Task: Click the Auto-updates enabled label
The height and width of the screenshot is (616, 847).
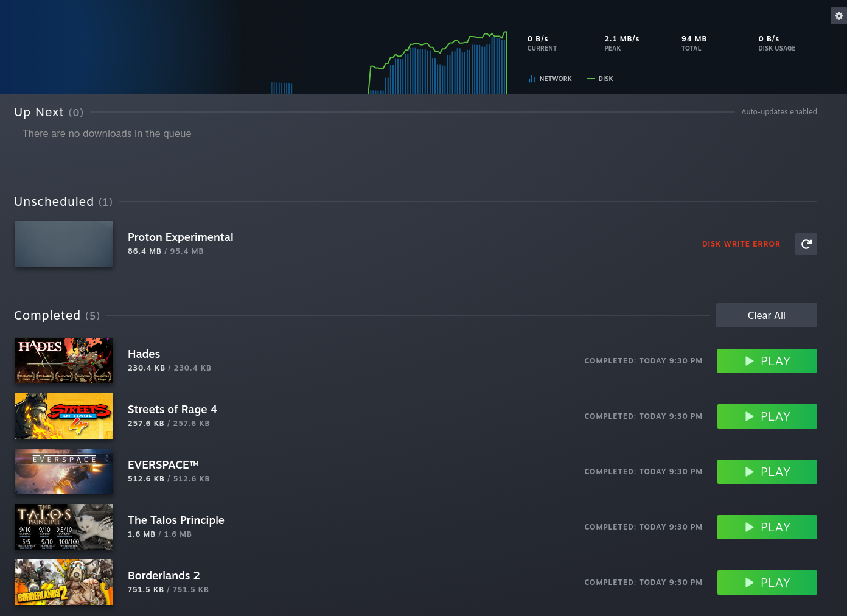Action: point(779,112)
